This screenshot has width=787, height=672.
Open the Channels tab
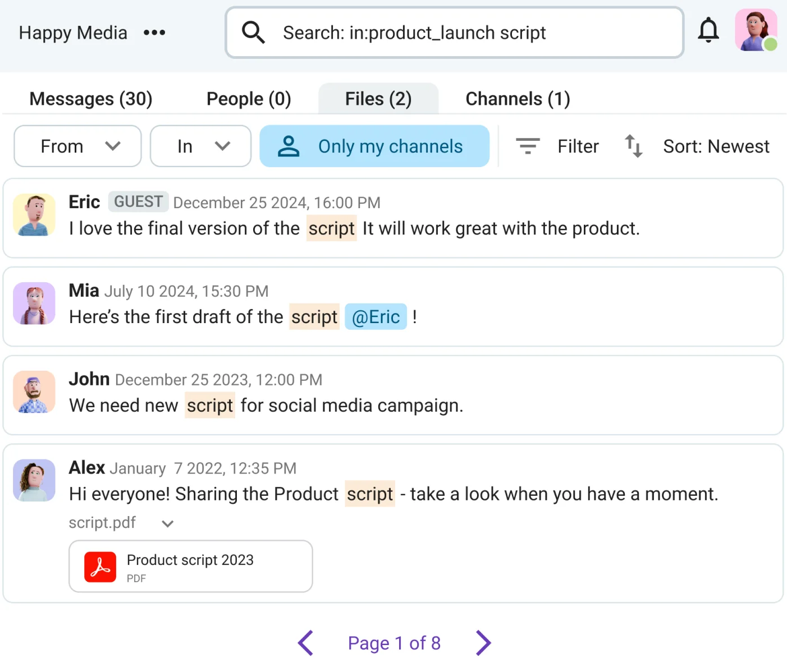pos(518,98)
